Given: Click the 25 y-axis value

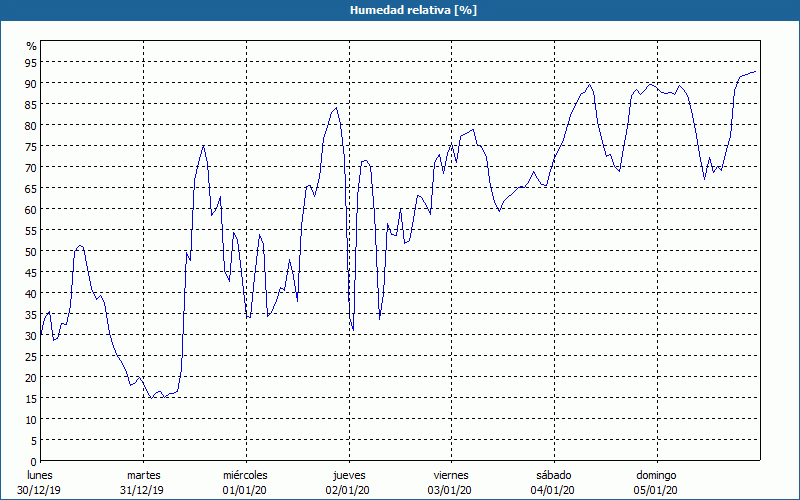Looking at the screenshot, I should 31,357.
